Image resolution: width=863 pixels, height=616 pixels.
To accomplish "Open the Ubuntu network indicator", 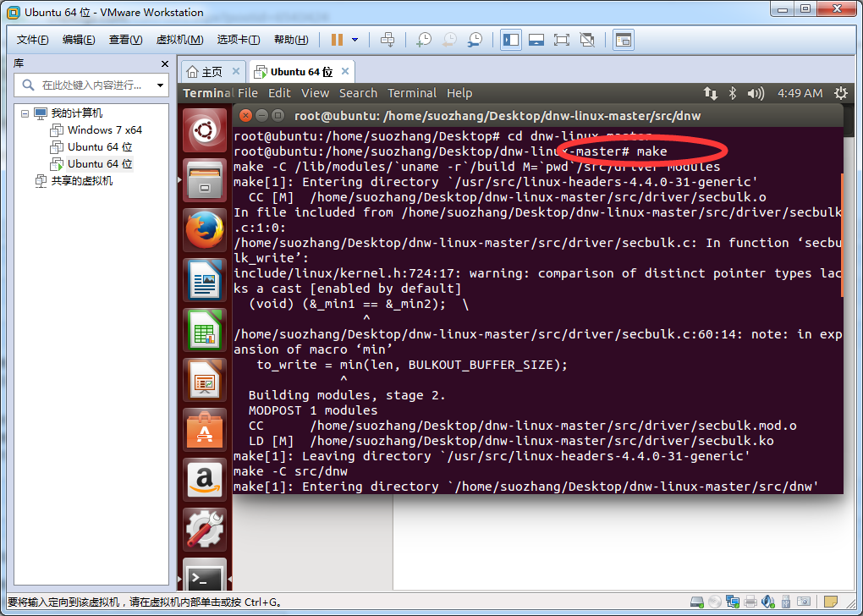I will [710, 93].
